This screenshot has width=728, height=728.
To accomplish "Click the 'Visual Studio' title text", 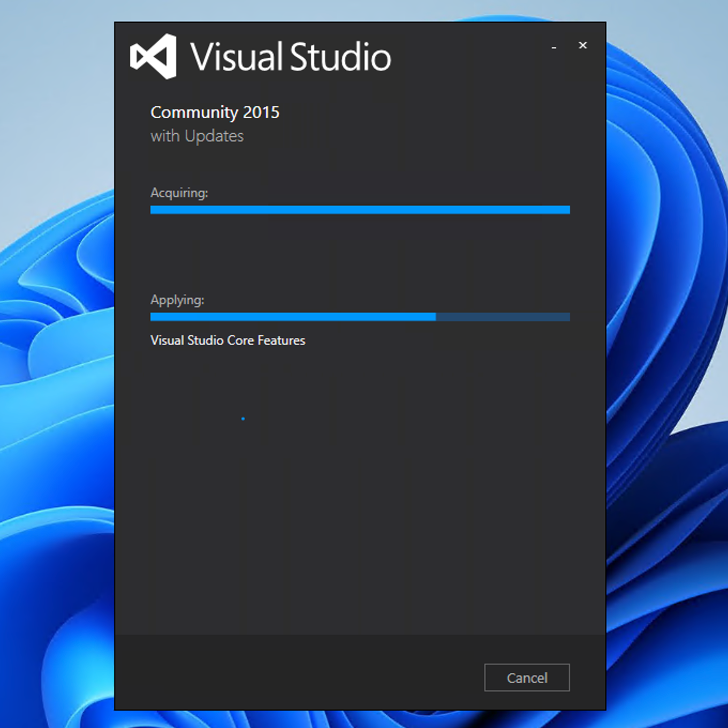I will (291, 57).
